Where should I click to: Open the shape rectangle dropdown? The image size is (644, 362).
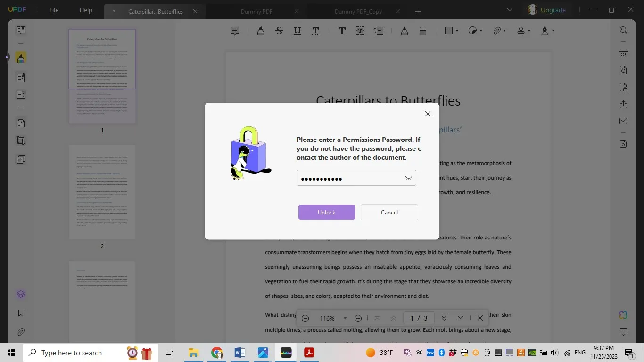coord(456,31)
